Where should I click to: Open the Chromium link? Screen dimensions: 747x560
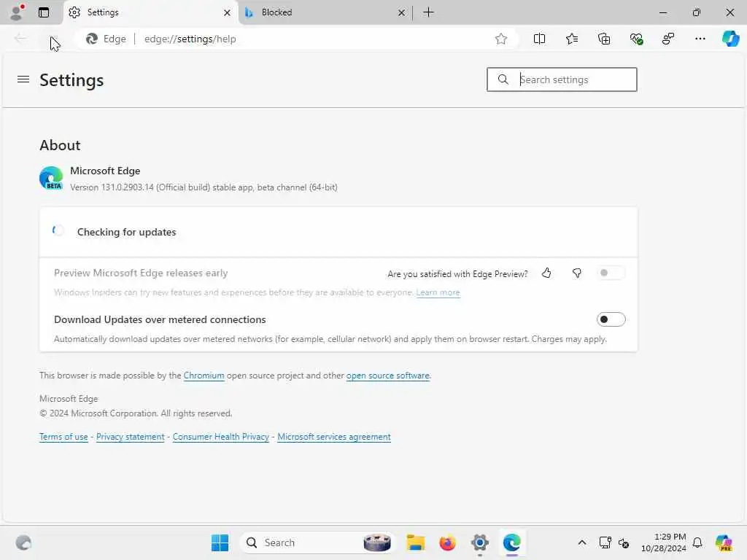[204, 376]
